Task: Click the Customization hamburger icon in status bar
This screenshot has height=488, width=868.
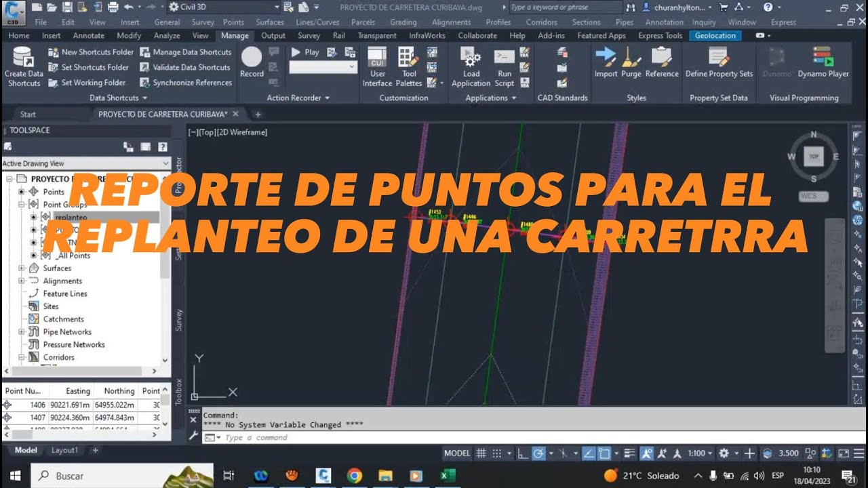Action: 857,453
